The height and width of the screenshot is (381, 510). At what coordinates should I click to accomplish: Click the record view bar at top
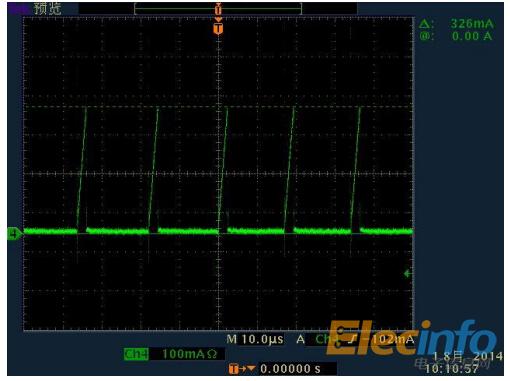click(218, 9)
